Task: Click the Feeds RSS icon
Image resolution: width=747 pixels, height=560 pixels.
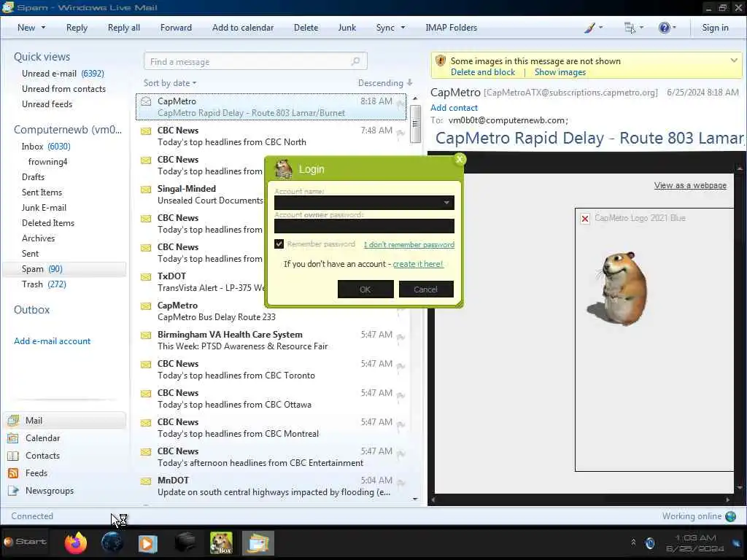Action: pos(13,473)
